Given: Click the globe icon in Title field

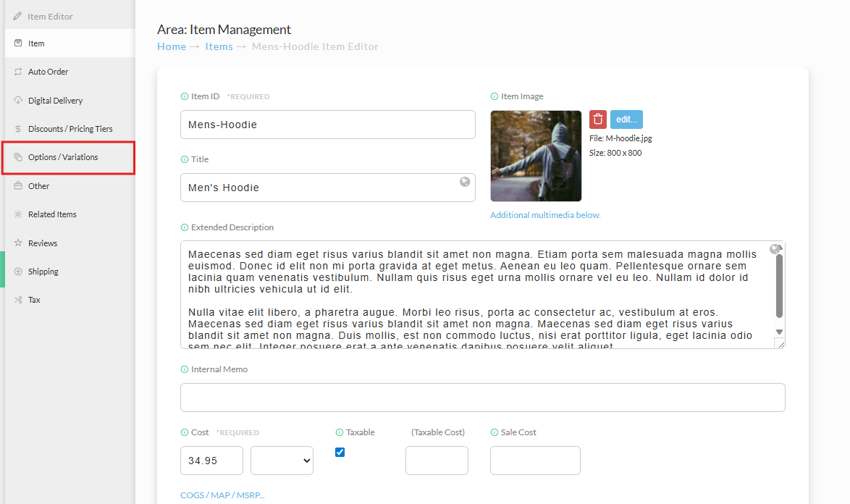Looking at the screenshot, I should click(x=465, y=182).
